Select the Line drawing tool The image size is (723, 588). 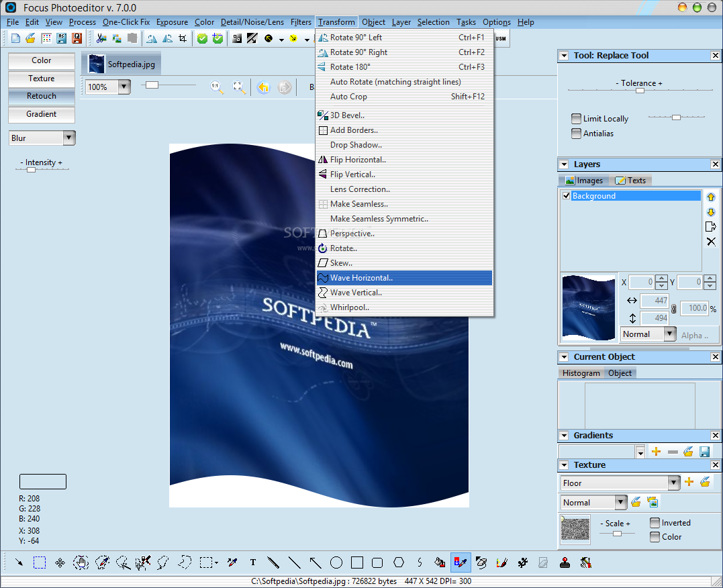coord(294,562)
